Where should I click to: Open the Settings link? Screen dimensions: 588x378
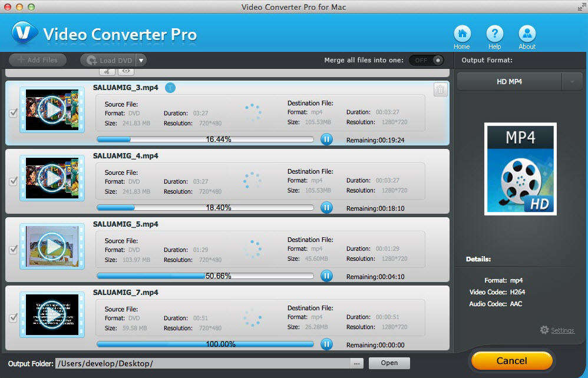point(563,330)
